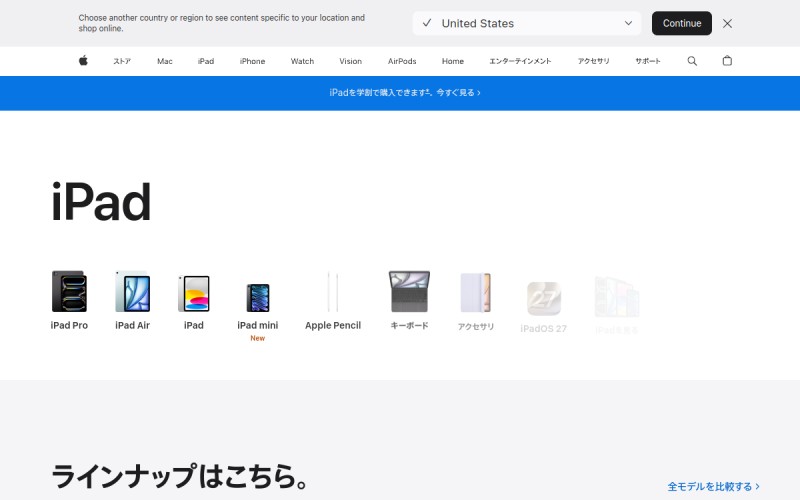Open the search magnifier icon

692,61
